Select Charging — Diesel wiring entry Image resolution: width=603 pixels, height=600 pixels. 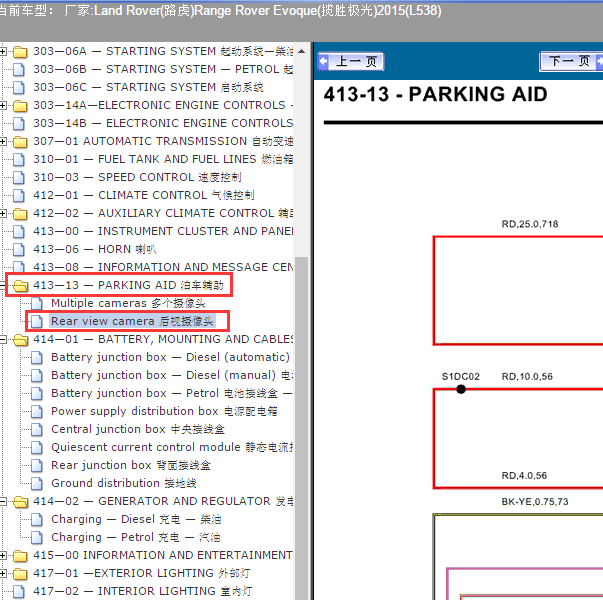tap(119, 519)
